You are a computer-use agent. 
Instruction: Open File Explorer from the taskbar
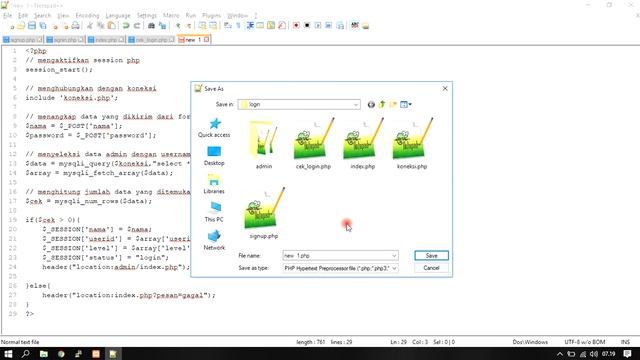(44, 354)
